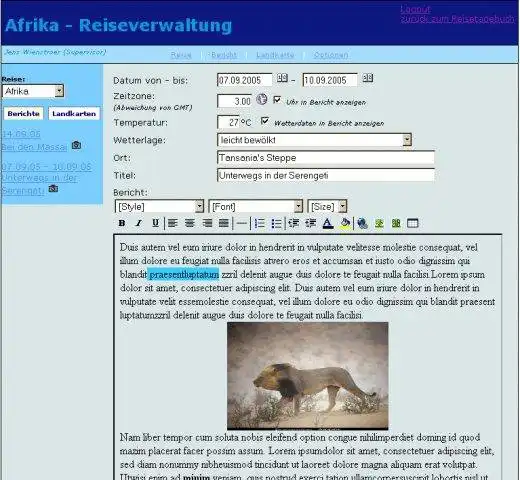Switch to the Berichte tab in sidebar
Image resolution: width=520 pixels, height=480 pixels.
tap(23, 114)
